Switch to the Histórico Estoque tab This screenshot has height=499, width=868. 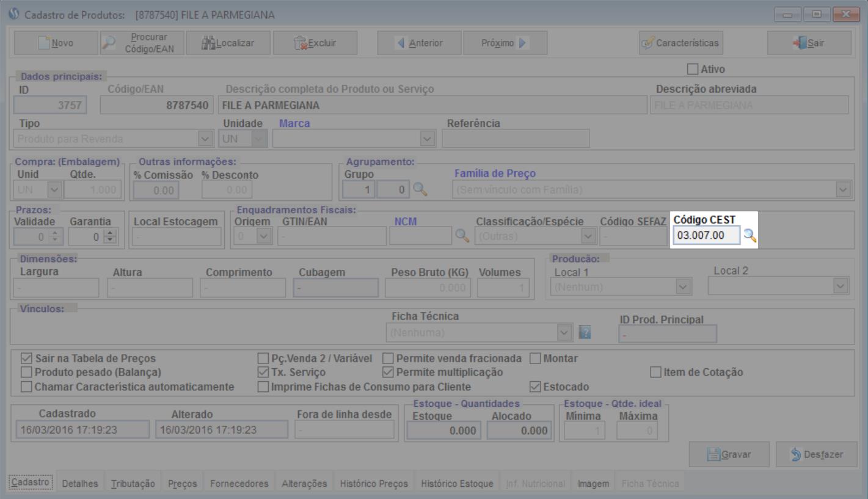[457, 484]
